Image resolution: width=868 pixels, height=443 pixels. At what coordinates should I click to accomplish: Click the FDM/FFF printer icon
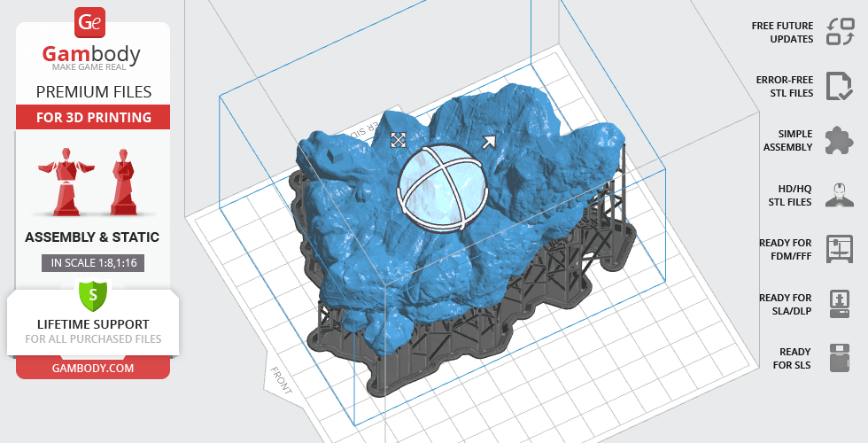(x=839, y=249)
